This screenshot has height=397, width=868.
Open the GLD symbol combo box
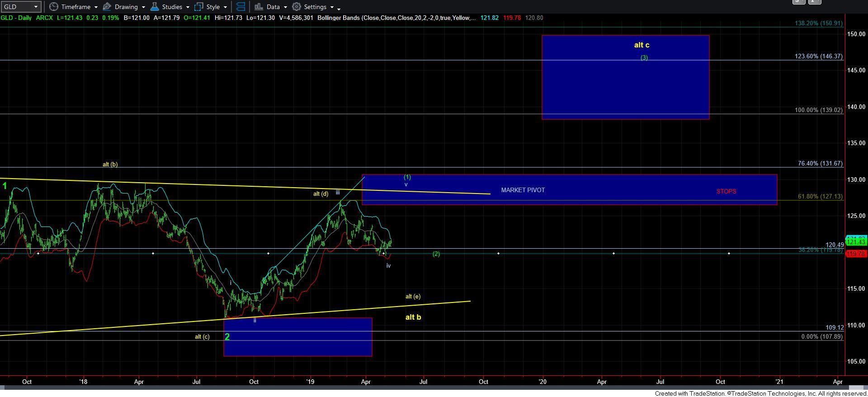20,7
